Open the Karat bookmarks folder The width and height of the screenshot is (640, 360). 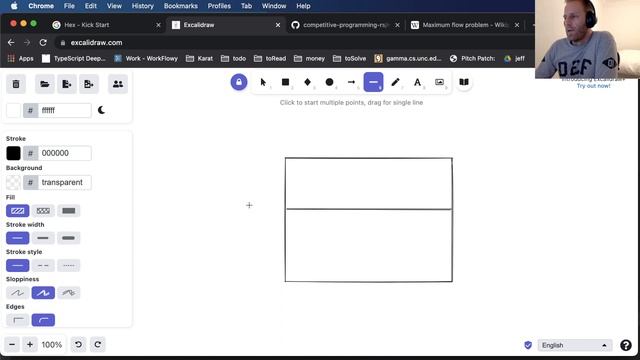(199, 58)
